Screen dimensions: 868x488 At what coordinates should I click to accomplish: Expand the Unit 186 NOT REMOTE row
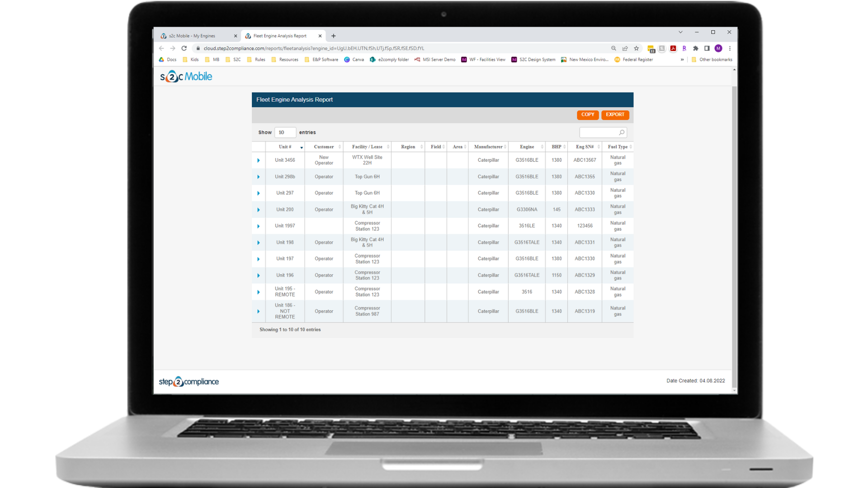click(x=259, y=310)
